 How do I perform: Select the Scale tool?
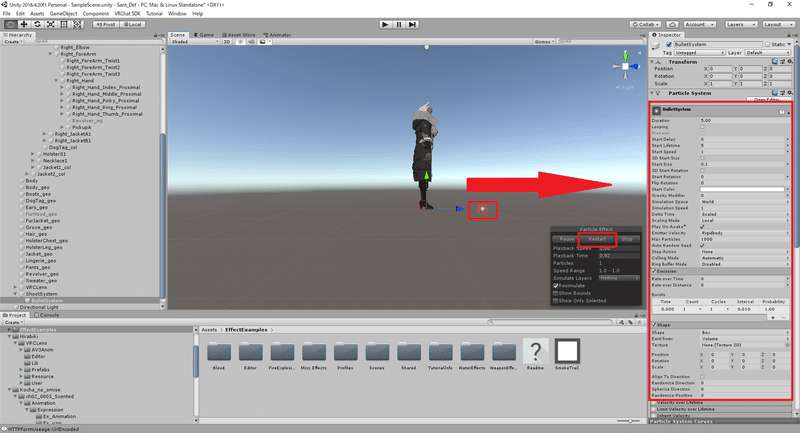tap(51, 24)
